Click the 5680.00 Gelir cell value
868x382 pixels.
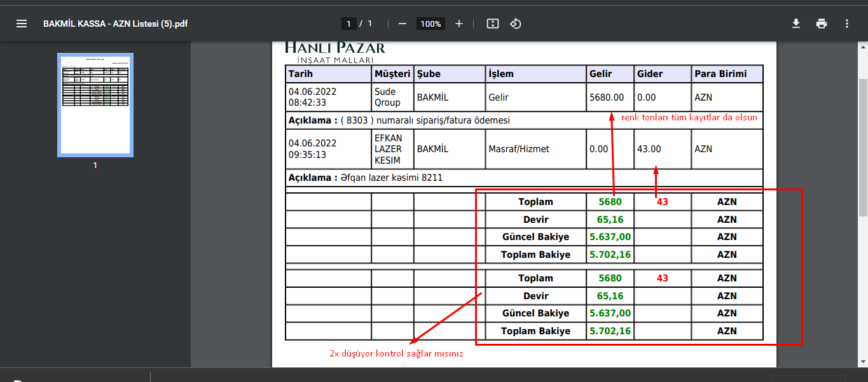click(607, 97)
